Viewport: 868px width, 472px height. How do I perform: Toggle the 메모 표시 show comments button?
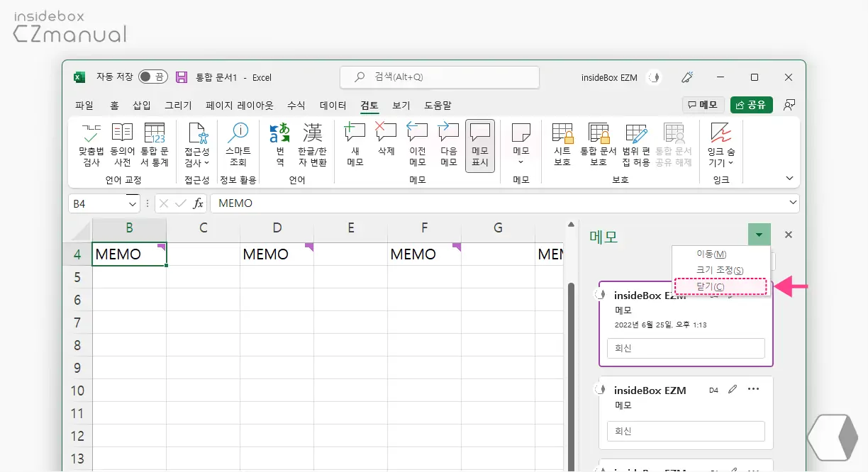point(480,145)
